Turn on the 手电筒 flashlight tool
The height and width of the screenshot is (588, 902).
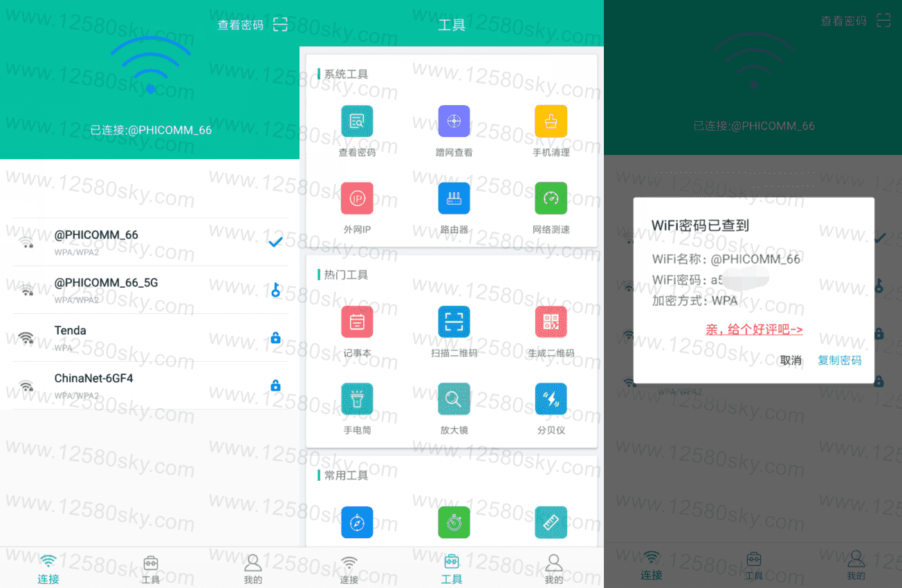click(357, 398)
